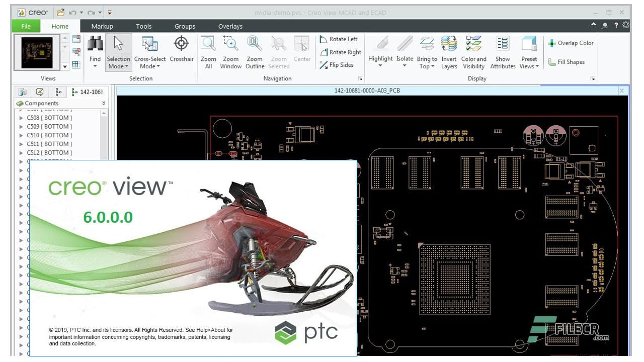Open the File menu
Image resolution: width=644 pixels, height=362 pixels.
pyautogui.click(x=26, y=26)
